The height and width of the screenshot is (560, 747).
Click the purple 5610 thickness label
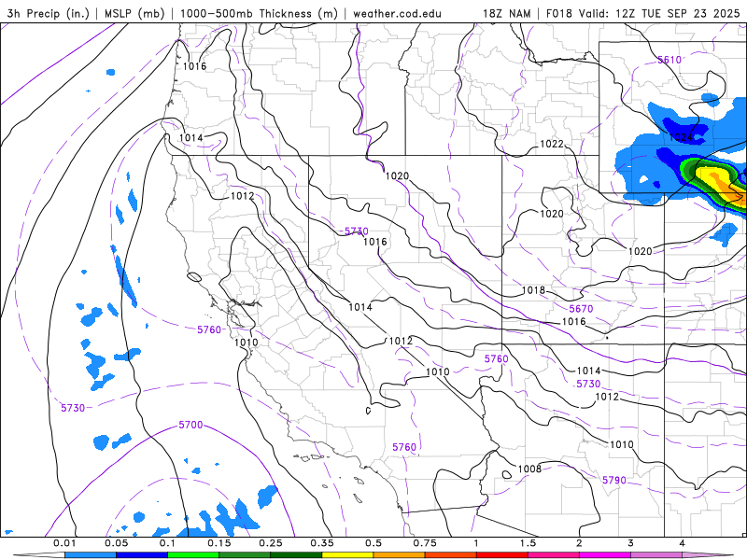pyautogui.click(x=669, y=60)
